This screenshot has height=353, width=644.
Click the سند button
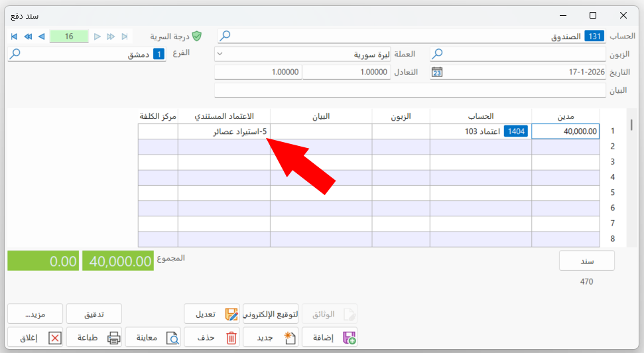pyautogui.click(x=587, y=261)
